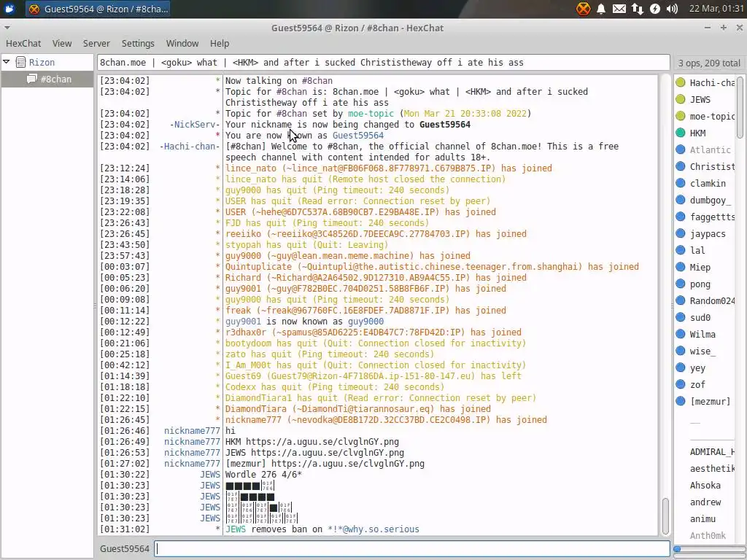Select user Random024's status icon
Screen dimensions: 747x560
(x=681, y=300)
